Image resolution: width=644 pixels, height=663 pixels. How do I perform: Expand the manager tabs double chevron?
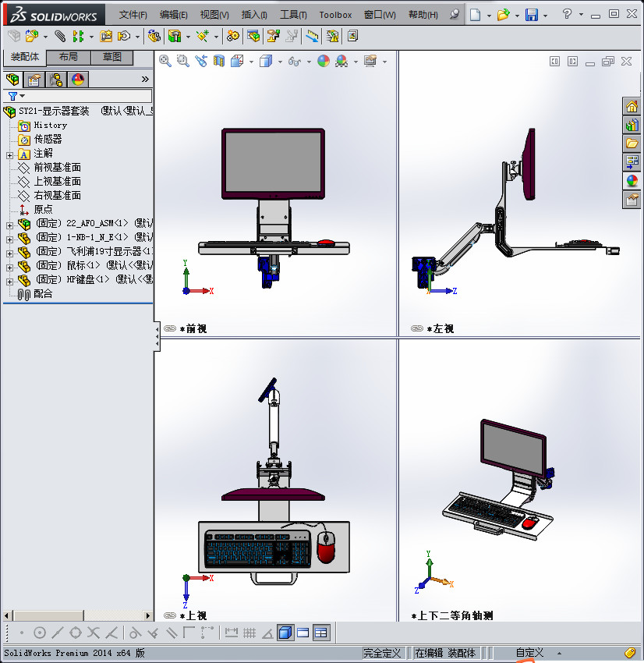pyautogui.click(x=145, y=79)
